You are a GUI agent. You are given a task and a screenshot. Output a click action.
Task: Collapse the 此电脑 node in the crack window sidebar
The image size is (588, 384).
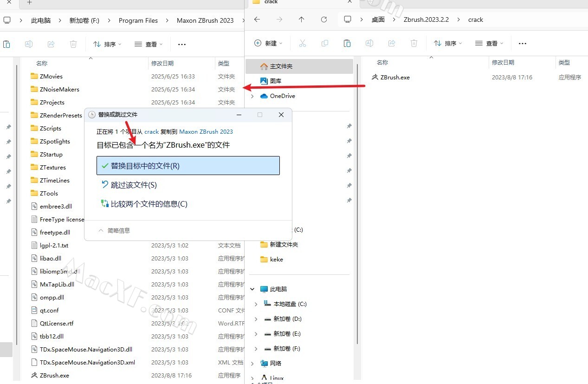(252, 289)
